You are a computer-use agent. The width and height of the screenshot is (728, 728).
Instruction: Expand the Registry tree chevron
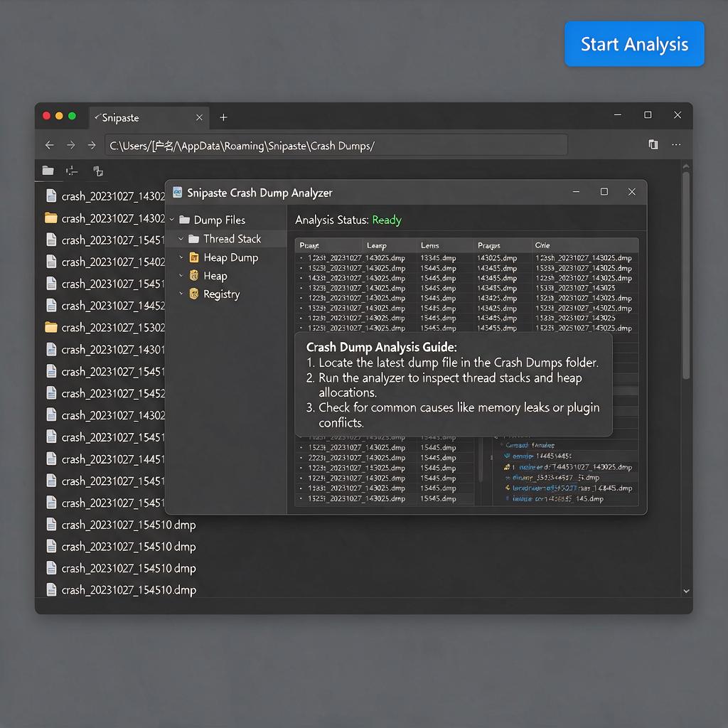(181, 294)
